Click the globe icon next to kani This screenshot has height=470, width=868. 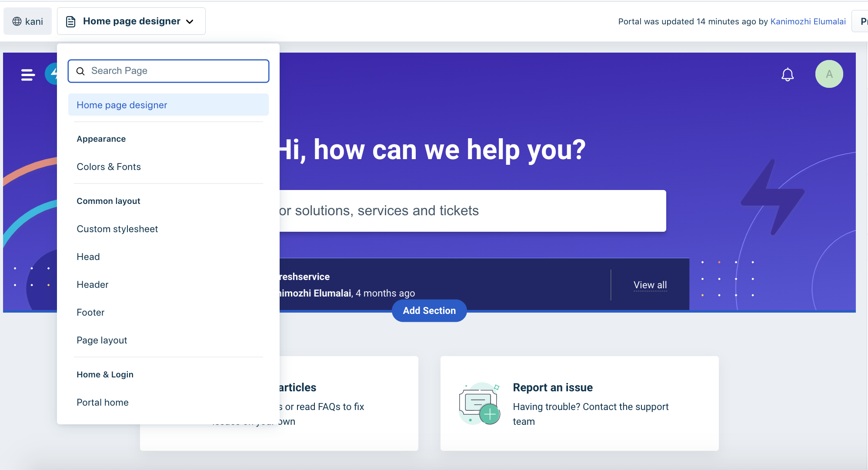click(17, 21)
